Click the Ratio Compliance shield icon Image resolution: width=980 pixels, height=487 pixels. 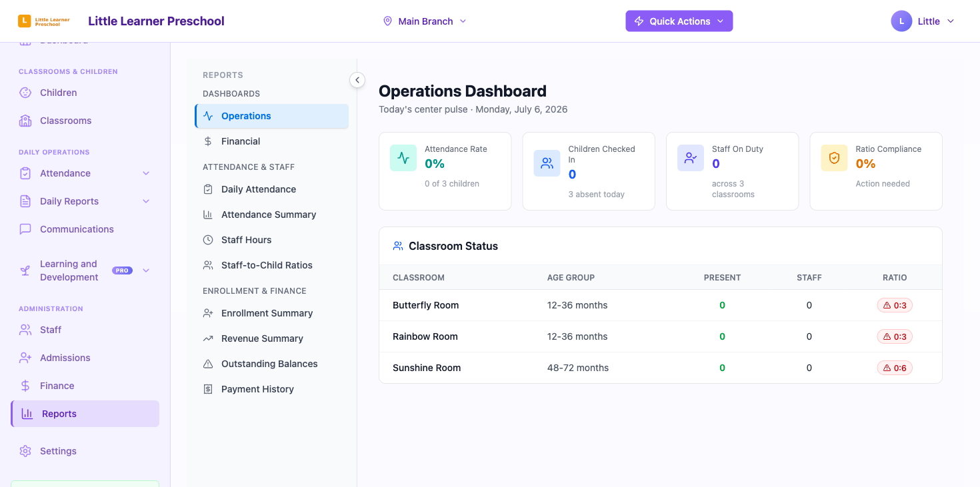(x=834, y=158)
